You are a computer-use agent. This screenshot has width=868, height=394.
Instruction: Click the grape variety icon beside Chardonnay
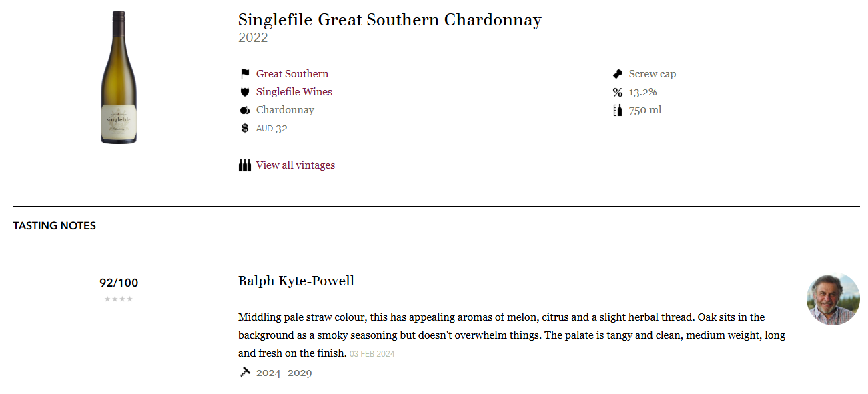point(245,110)
